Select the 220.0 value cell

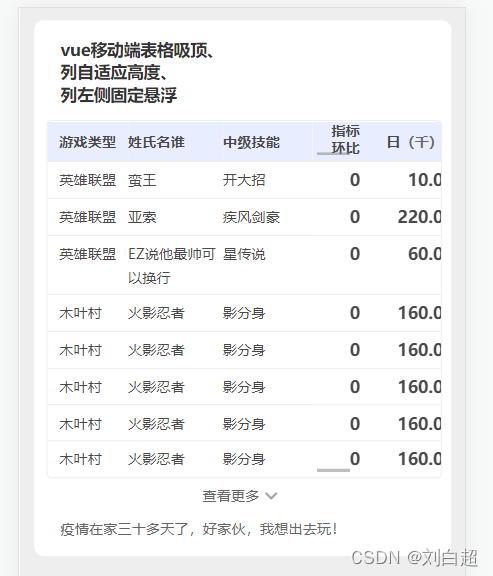tap(420, 217)
